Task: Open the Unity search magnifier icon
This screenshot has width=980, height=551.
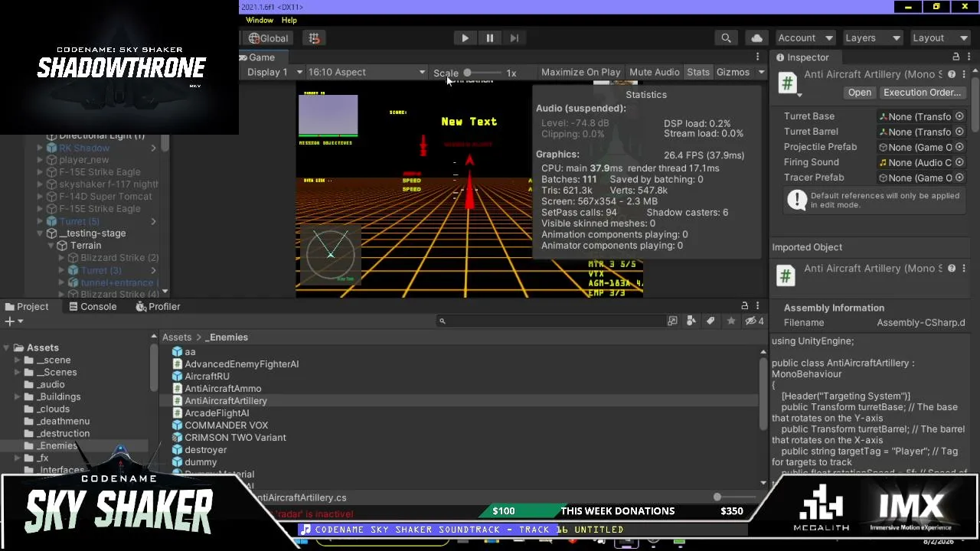Action: pos(726,37)
